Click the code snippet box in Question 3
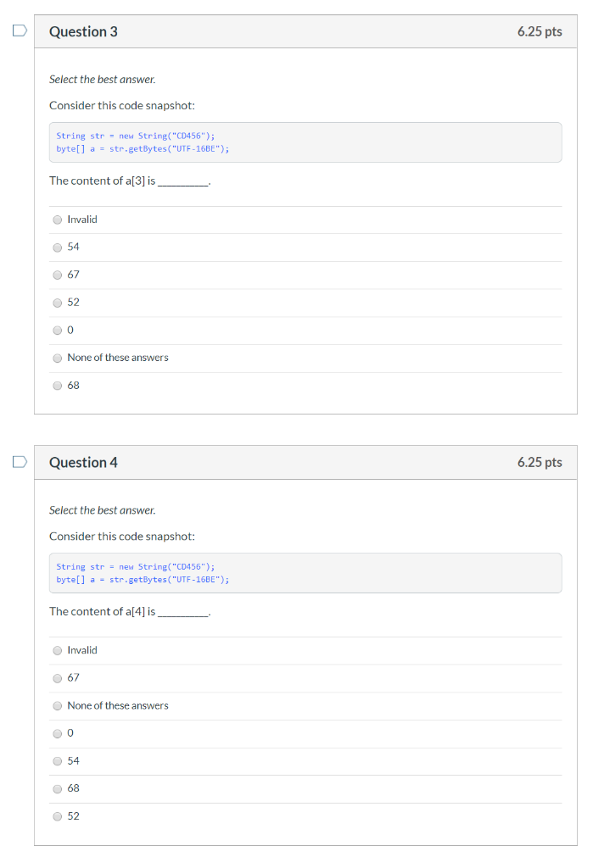The height and width of the screenshot is (868, 604). tap(305, 142)
